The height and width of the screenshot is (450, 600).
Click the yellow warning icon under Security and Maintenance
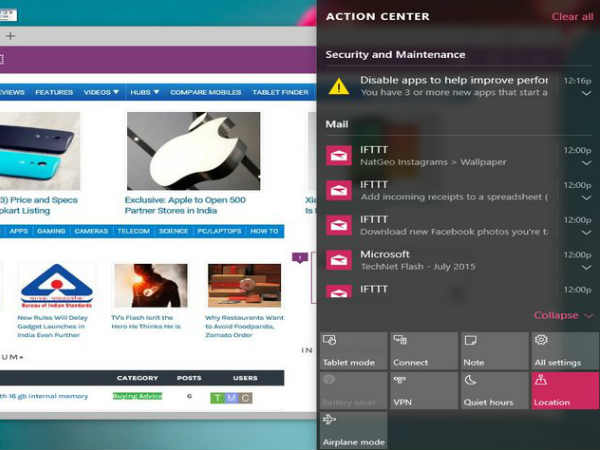(339, 86)
